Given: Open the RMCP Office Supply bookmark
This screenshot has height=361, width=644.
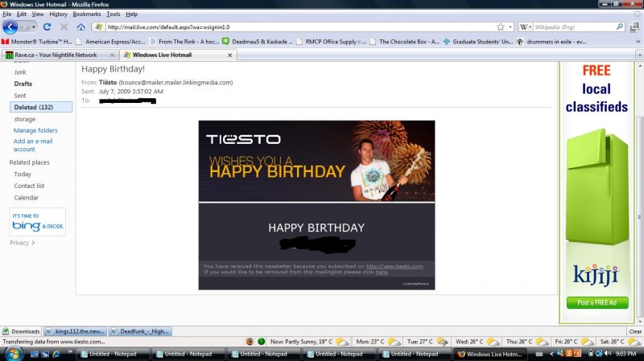Looking at the screenshot, I should pos(332,42).
